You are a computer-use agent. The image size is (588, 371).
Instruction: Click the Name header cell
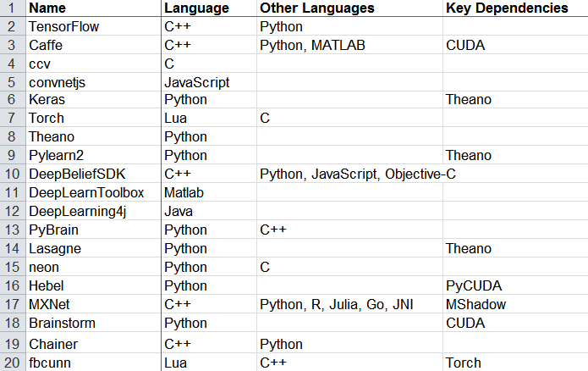pyautogui.click(x=93, y=8)
